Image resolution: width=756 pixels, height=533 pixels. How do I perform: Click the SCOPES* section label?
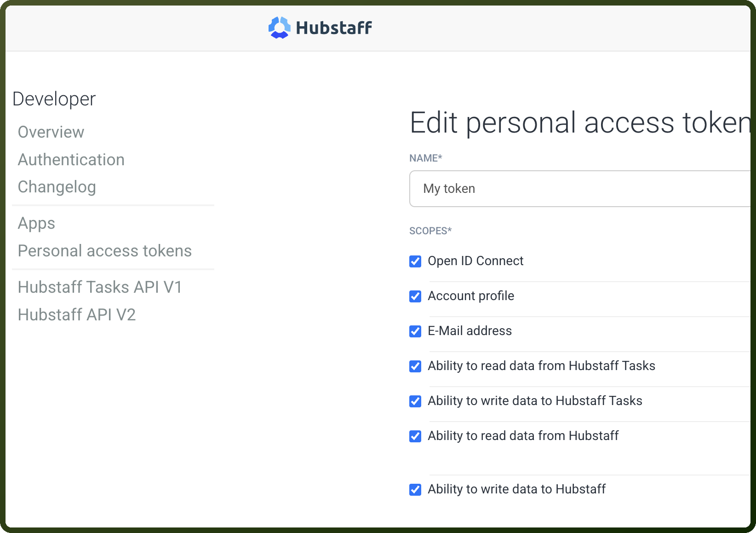(430, 231)
